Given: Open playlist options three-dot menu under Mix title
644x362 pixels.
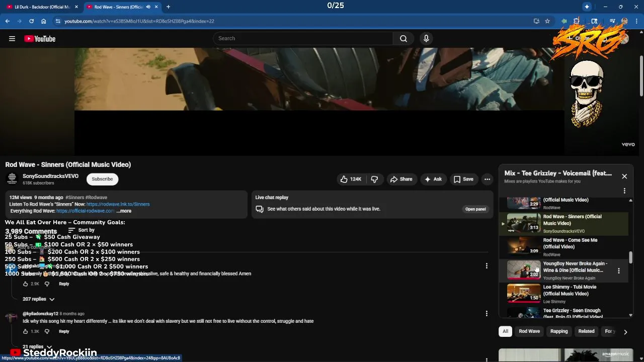Looking at the screenshot, I should tap(624, 191).
